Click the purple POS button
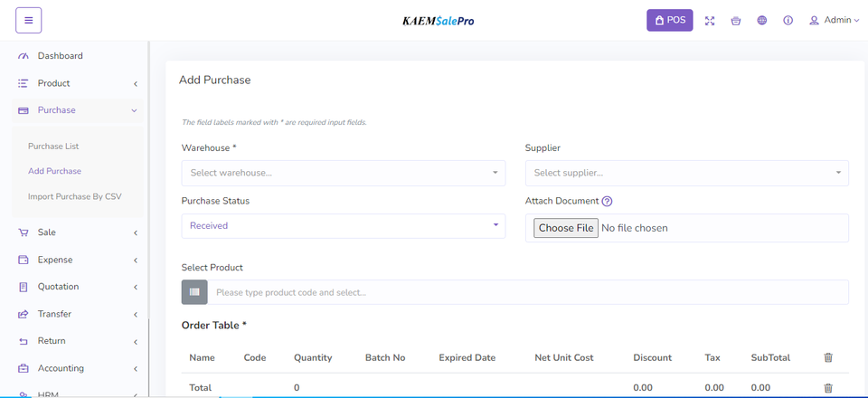This screenshot has width=868, height=398. point(670,20)
